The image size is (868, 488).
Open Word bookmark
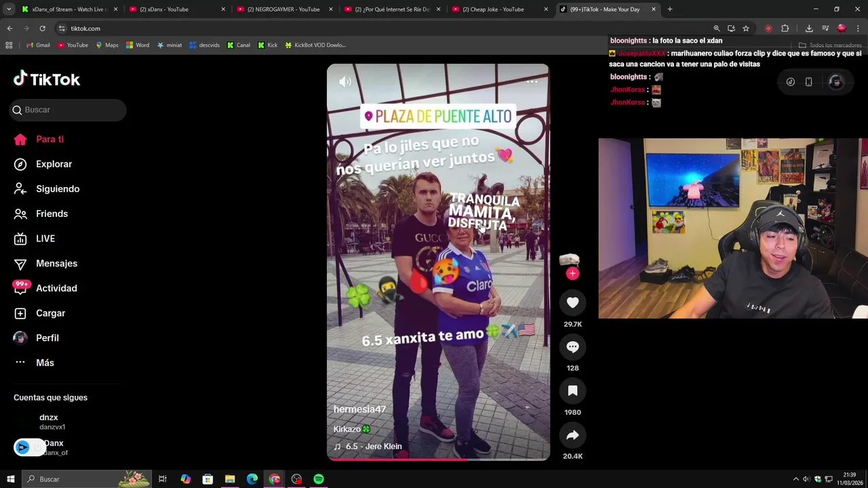(138, 45)
